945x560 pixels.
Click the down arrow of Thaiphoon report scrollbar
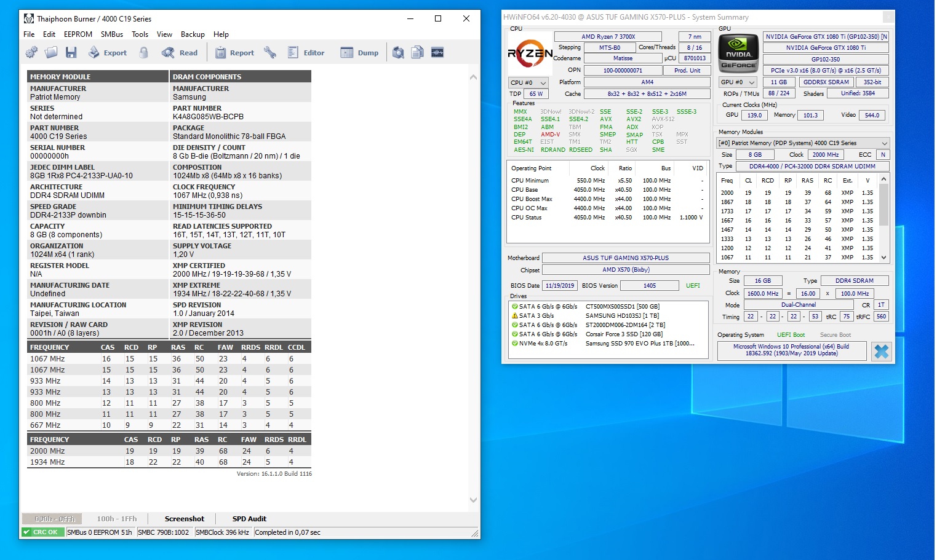[x=473, y=500]
